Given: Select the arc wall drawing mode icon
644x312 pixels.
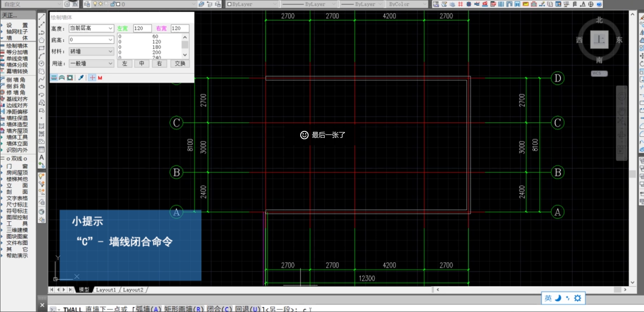Looking at the screenshot, I should (x=62, y=78).
